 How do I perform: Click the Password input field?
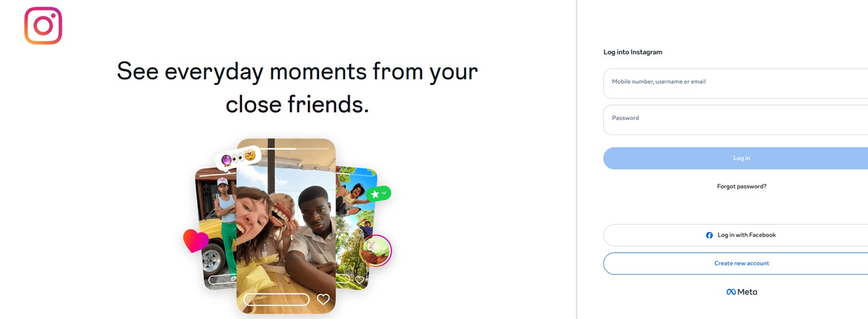point(735,120)
